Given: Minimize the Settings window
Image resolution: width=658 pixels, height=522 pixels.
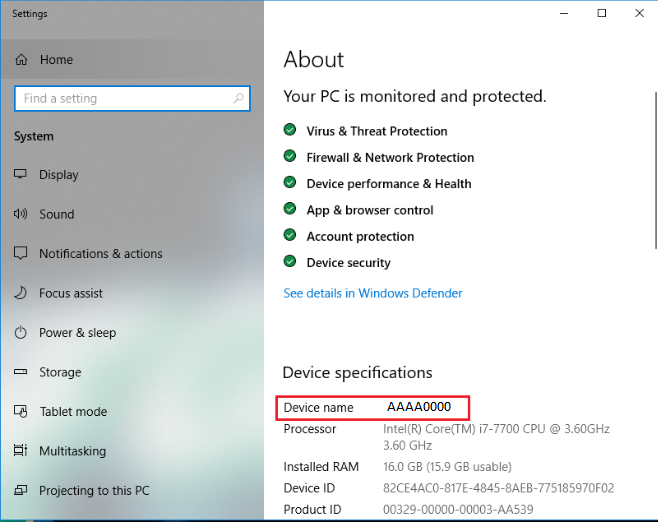Looking at the screenshot, I should [x=564, y=13].
